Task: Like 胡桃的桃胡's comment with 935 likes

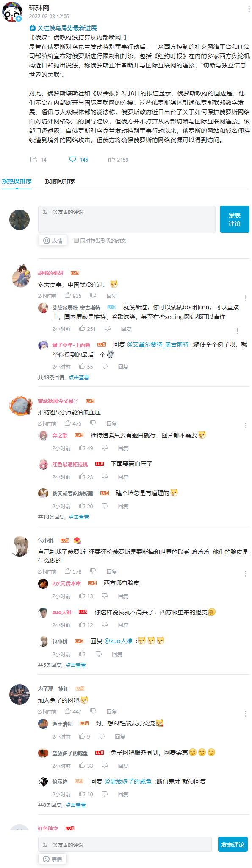Action: coord(68,296)
